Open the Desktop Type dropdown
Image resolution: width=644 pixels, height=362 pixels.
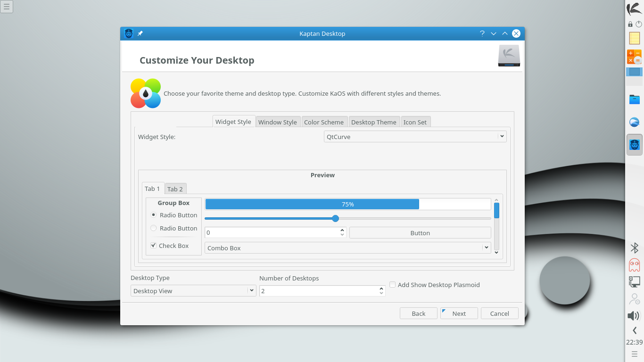[193, 291]
